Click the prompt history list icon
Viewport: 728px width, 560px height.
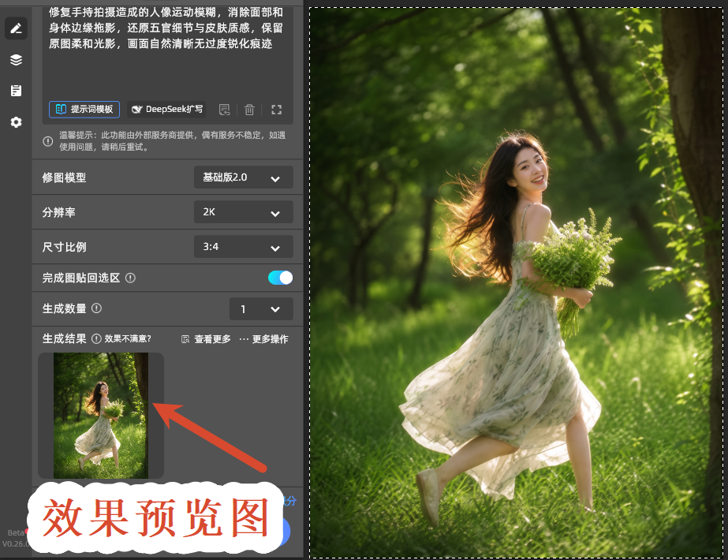click(x=224, y=110)
